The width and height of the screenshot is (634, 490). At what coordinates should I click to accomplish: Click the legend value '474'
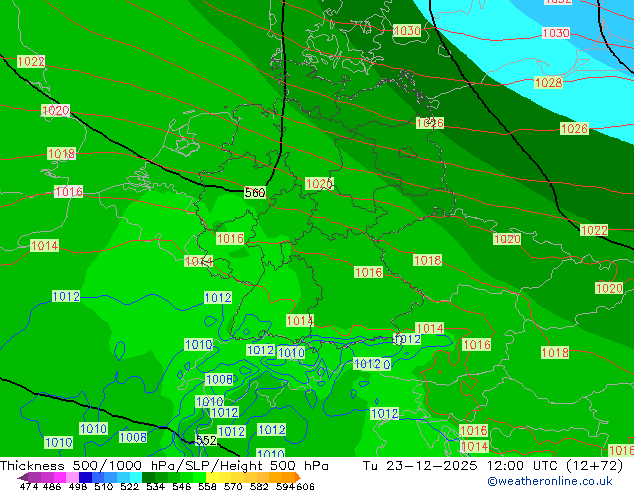tap(29, 486)
